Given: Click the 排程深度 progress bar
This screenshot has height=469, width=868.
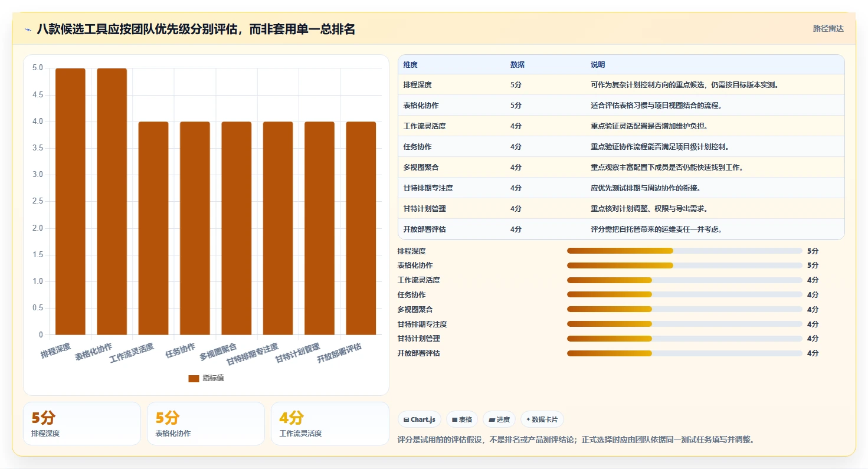Looking at the screenshot, I should click(x=684, y=251).
